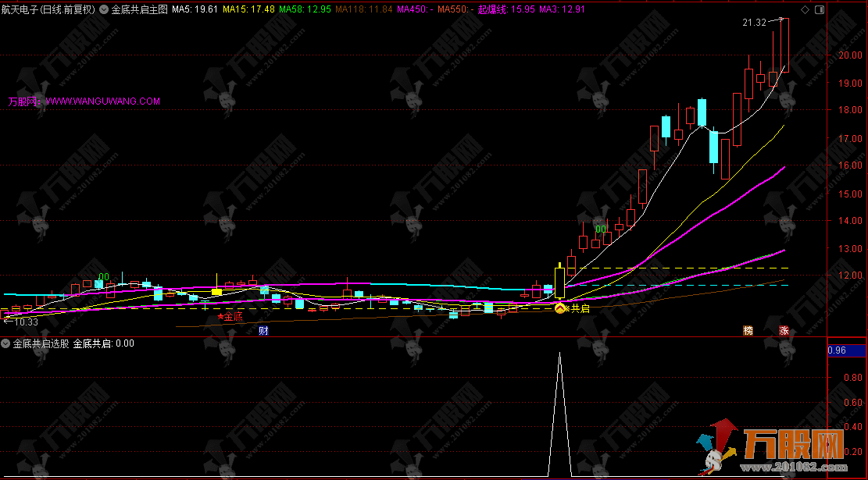Toggle the side panel layout icon
868x480 pixels.
tap(818, 10)
